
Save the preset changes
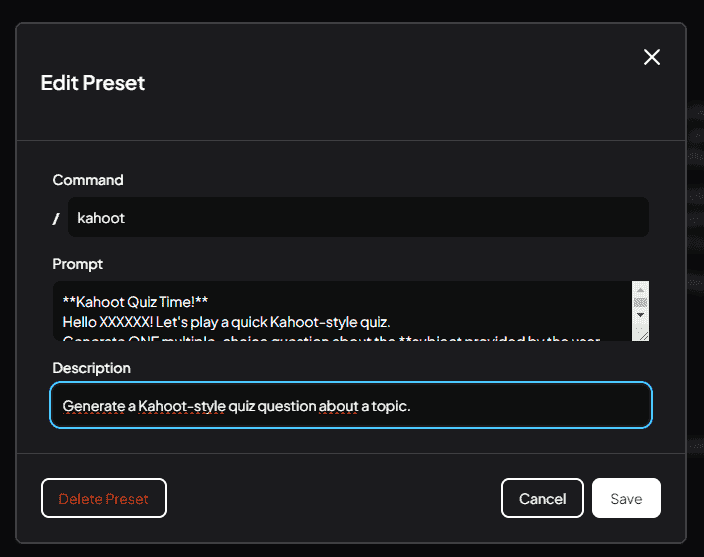(x=626, y=498)
